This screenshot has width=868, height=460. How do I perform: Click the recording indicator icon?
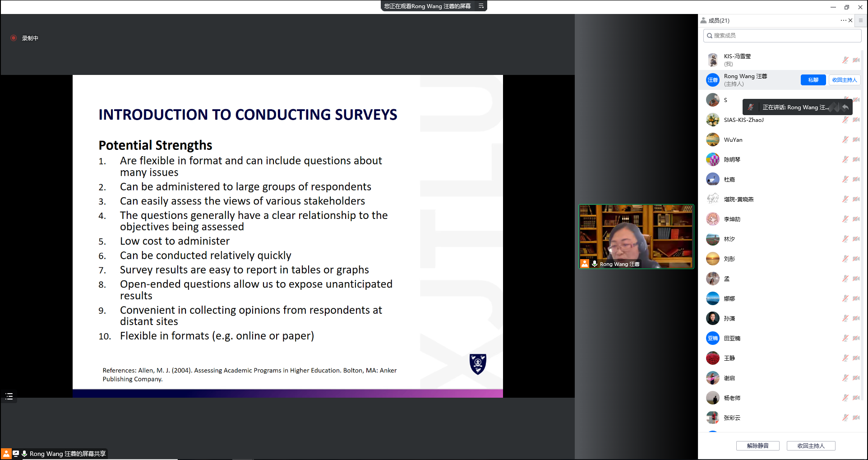click(x=14, y=38)
